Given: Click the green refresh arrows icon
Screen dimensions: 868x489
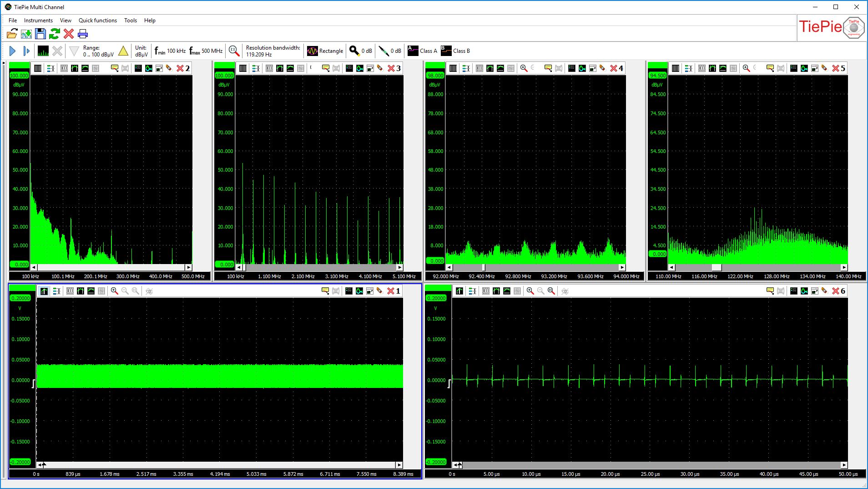Looking at the screenshot, I should (55, 34).
